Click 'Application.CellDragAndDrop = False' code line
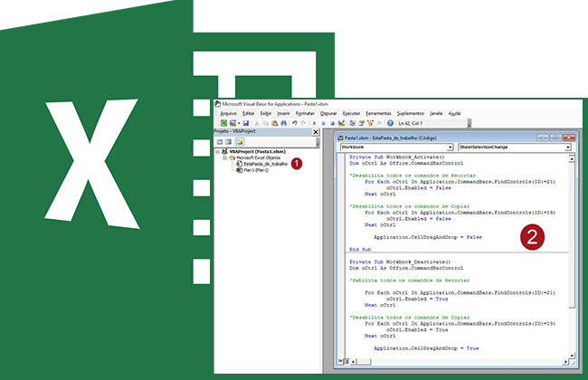This screenshot has width=588, height=380. [428, 237]
